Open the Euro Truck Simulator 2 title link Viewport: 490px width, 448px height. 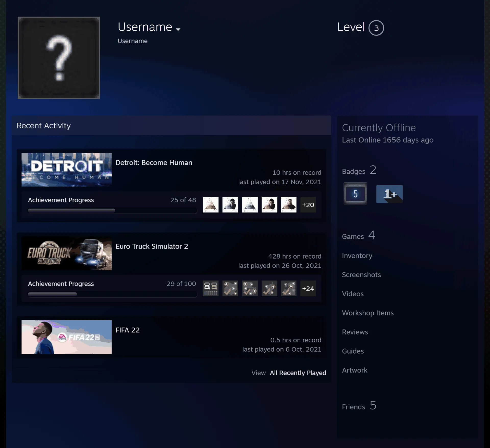click(x=152, y=246)
